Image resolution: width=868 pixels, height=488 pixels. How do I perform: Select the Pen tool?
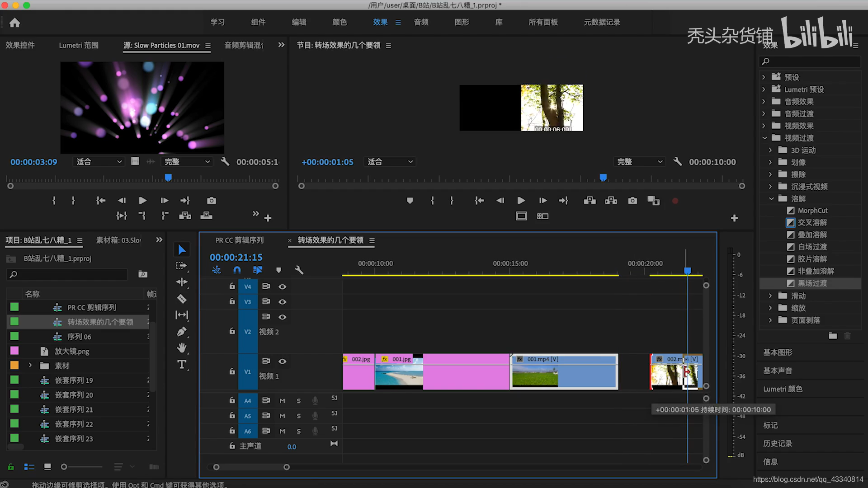point(182,332)
